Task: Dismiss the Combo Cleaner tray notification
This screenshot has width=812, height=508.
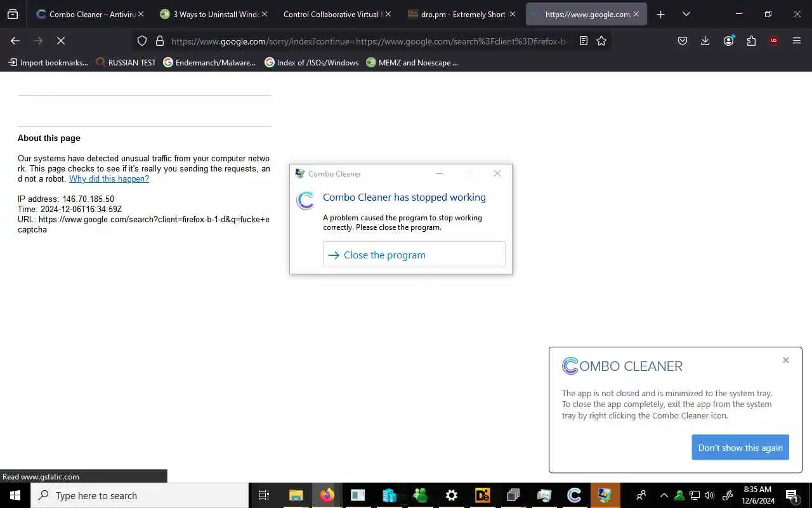Action: [x=785, y=360]
